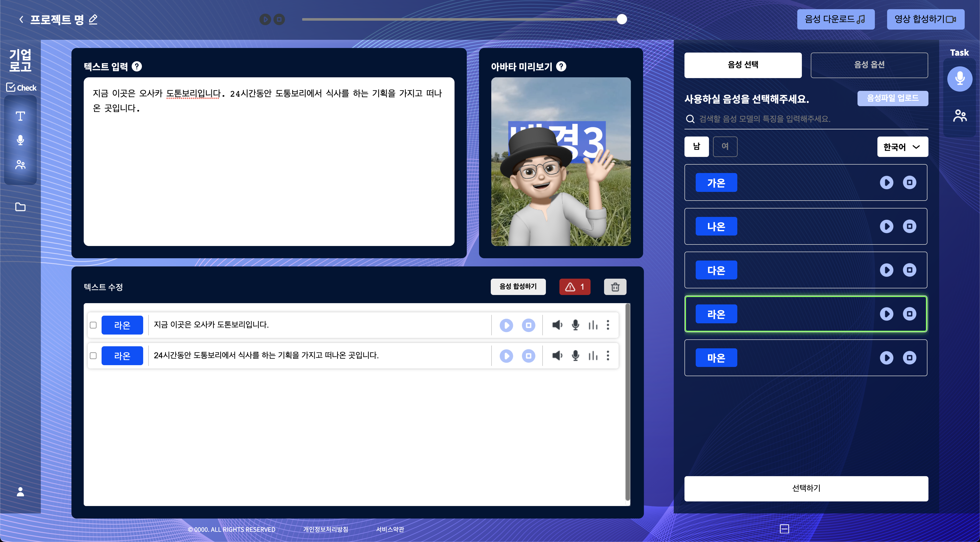The image size is (980, 542).
Task: Preview play the 라온 voice
Action: coord(887,314)
